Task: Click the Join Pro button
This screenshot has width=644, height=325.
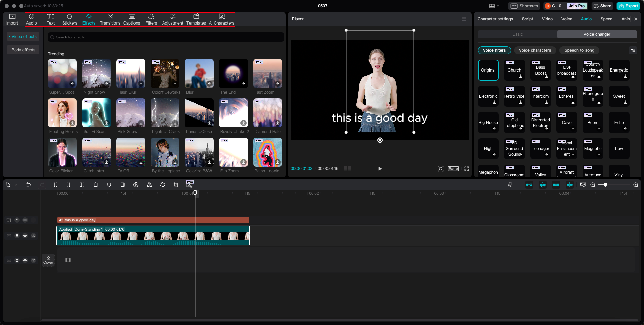Action: pos(576,6)
